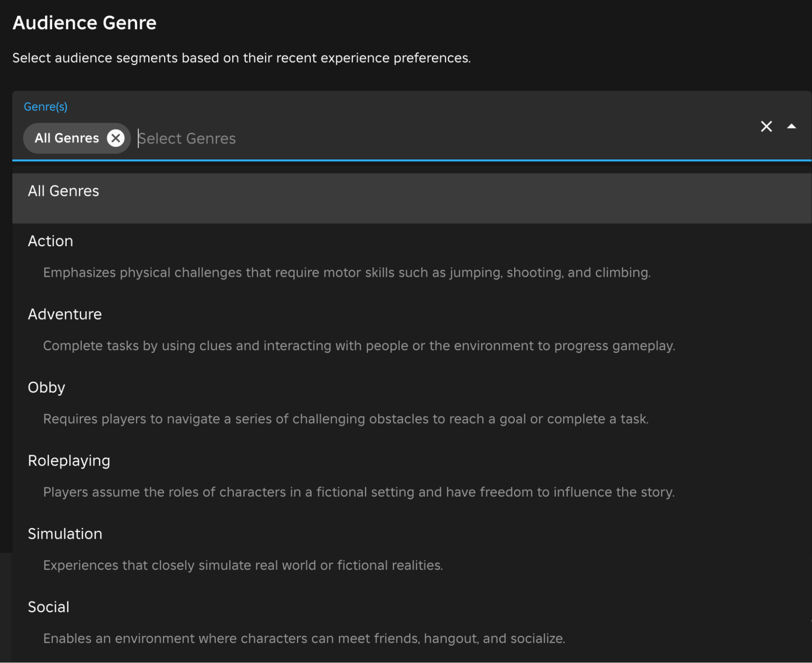Click Social's meet friends description

(304, 638)
